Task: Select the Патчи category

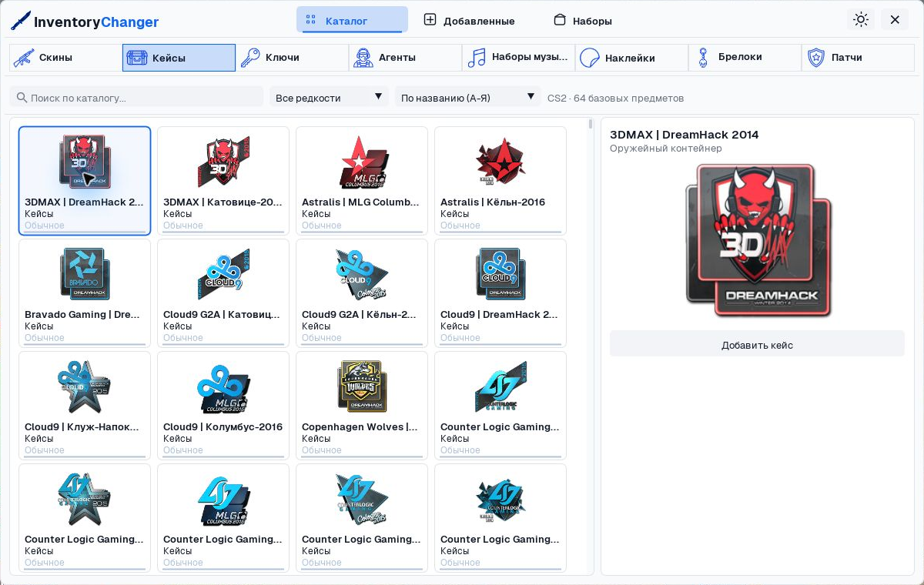Action: click(858, 58)
